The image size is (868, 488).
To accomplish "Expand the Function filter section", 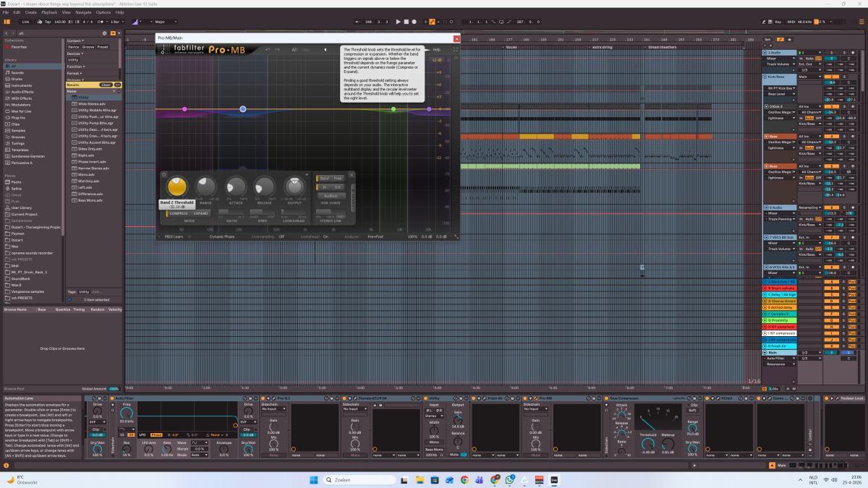I will (x=75, y=67).
